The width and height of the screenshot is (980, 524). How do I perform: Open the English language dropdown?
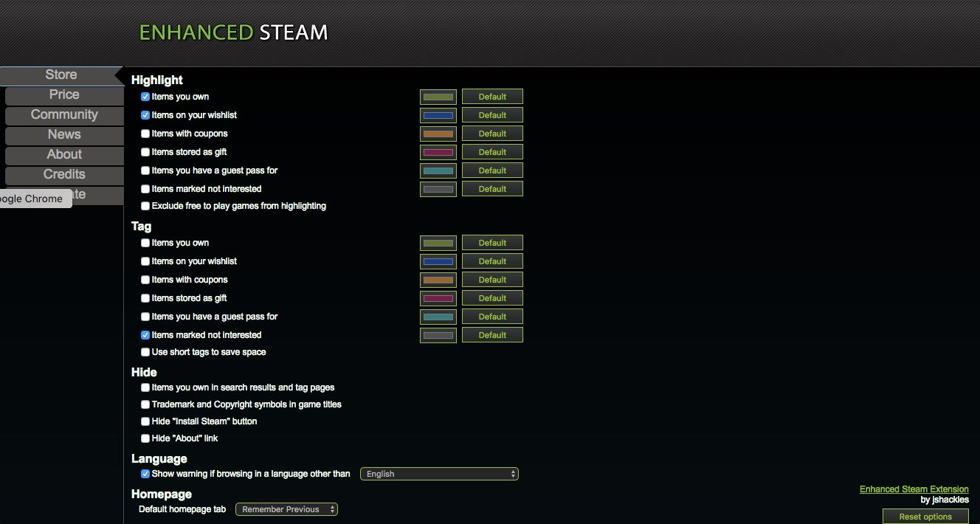click(x=439, y=474)
